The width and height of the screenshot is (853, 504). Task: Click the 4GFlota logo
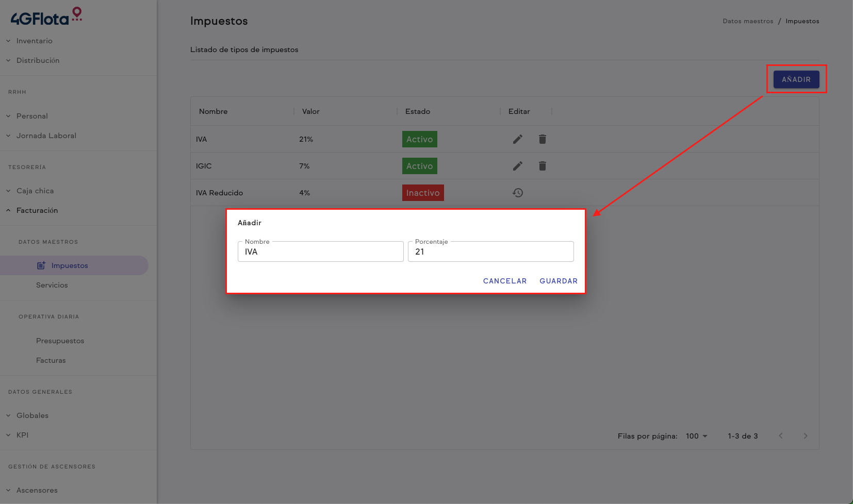(46, 17)
